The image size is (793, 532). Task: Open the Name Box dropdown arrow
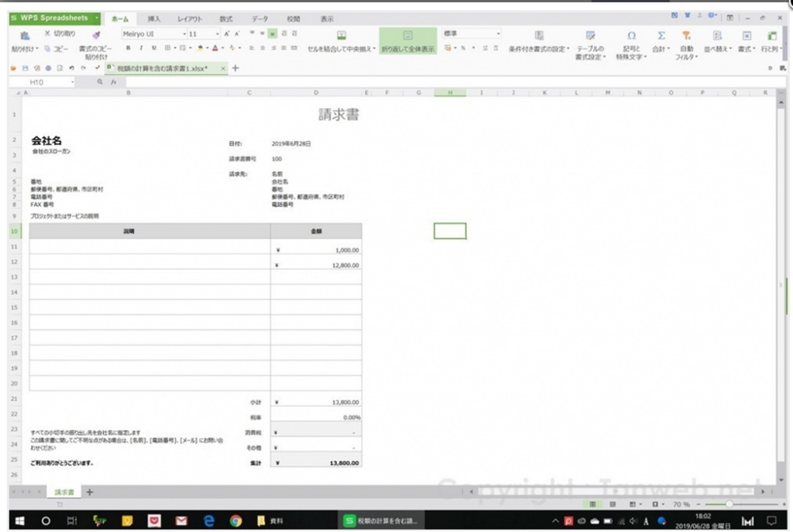(x=72, y=82)
